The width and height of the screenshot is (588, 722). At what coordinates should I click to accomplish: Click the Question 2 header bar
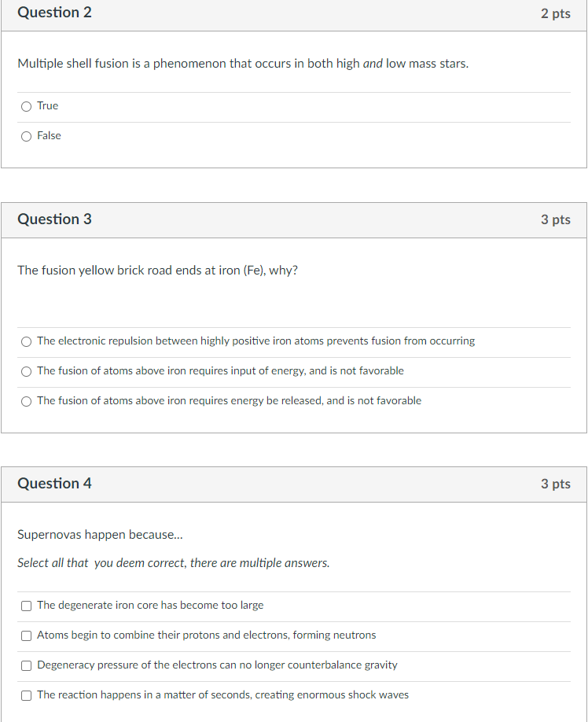coord(54,13)
